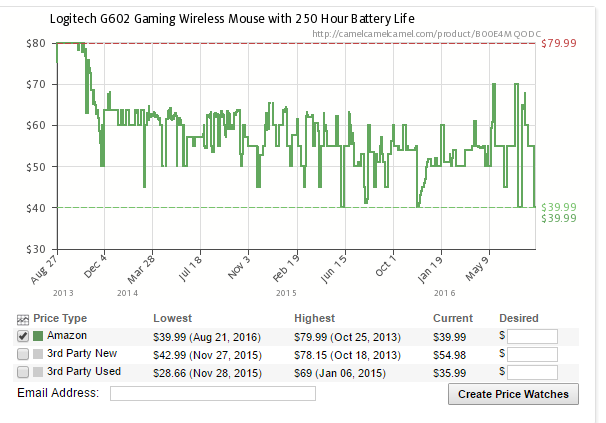Click the chart icon beside Price Type
Screen dimensions: 606x423
[23, 319]
